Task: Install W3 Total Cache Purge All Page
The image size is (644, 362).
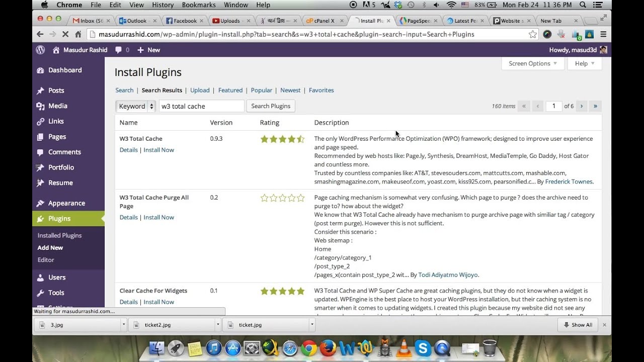Action: pos(158,217)
